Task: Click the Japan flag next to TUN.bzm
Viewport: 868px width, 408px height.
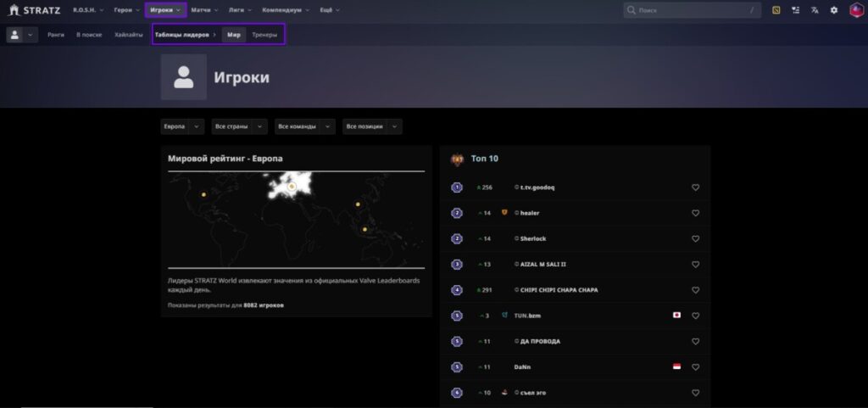Action: [x=676, y=315]
